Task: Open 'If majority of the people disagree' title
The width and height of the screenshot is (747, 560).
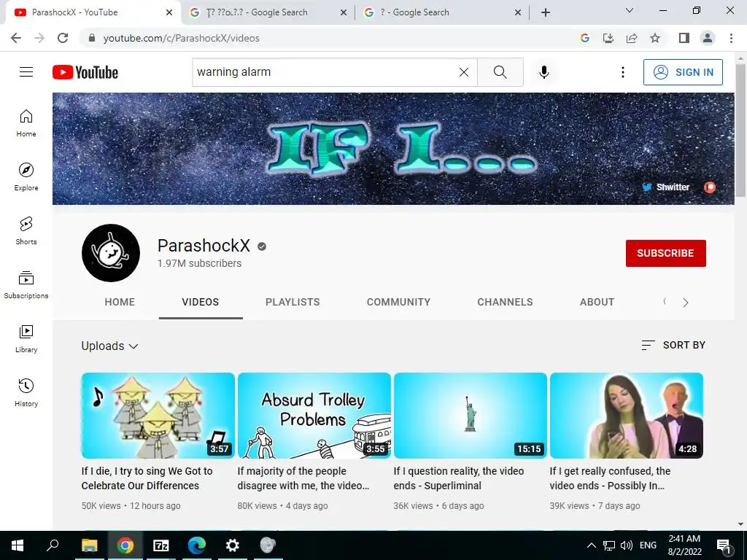Action: pyautogui.click(x=303, y=478)
